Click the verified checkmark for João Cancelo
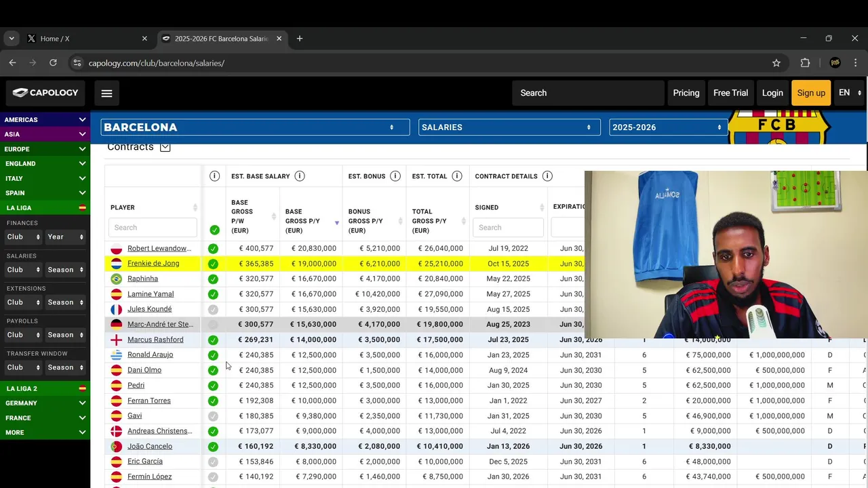 tap(213, 447)
